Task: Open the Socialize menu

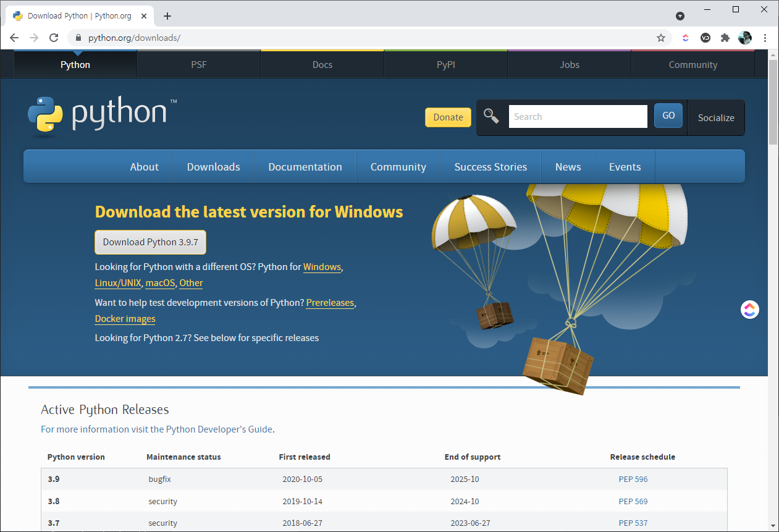Action: 716,117
